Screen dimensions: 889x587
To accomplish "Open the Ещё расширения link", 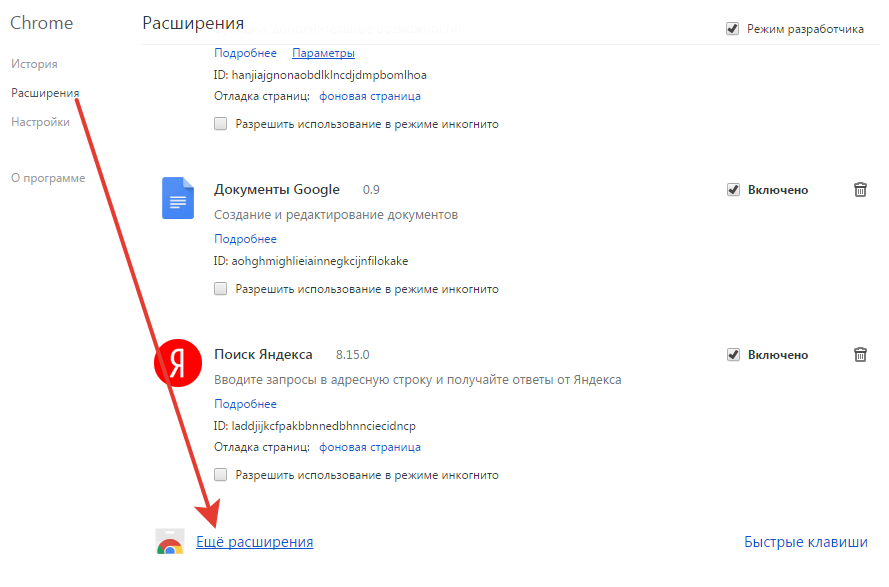I will point(255,542).
